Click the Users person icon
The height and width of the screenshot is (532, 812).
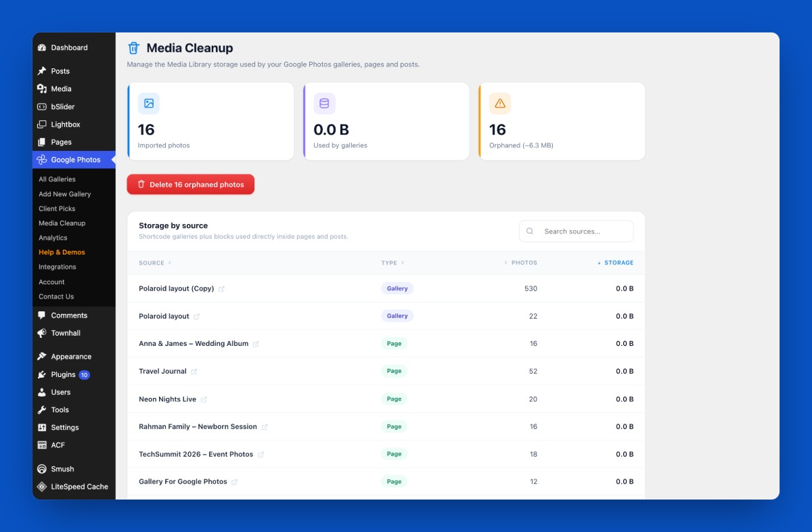[42, 392]
